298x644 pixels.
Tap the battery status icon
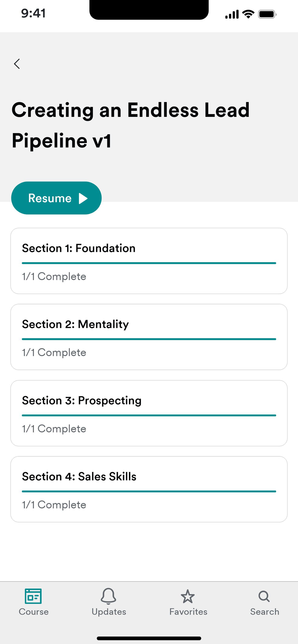267,14
